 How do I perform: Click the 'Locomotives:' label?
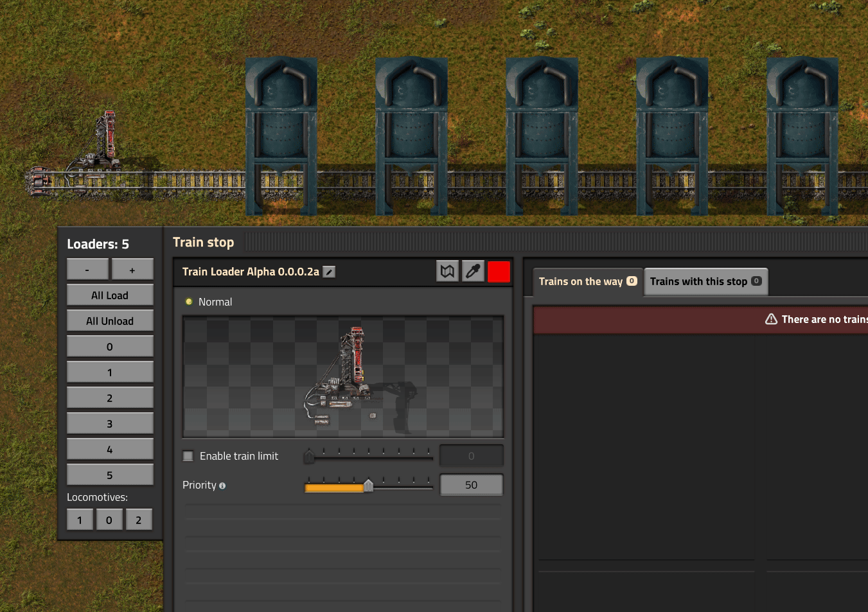97,497
